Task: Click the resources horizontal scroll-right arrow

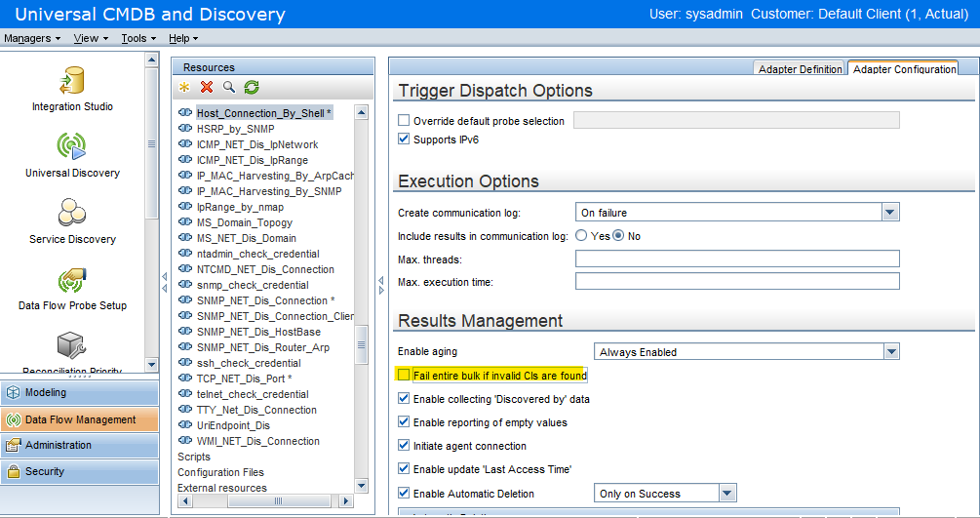Action: (345, 500)
